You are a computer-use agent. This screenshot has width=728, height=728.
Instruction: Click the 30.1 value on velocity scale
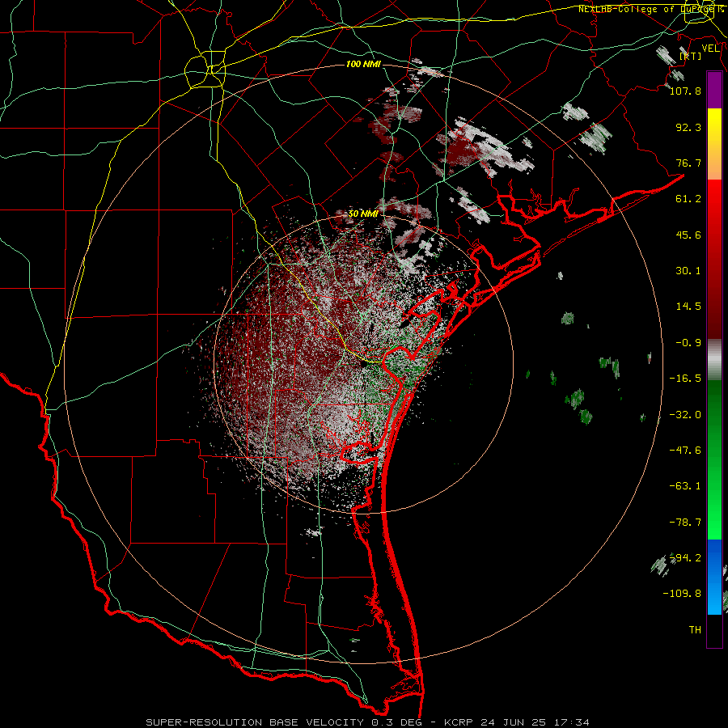click(688, 270)
